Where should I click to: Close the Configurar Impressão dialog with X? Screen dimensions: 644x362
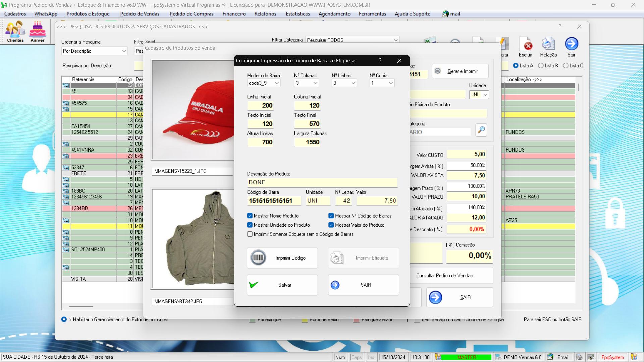[x=399, y=60]
